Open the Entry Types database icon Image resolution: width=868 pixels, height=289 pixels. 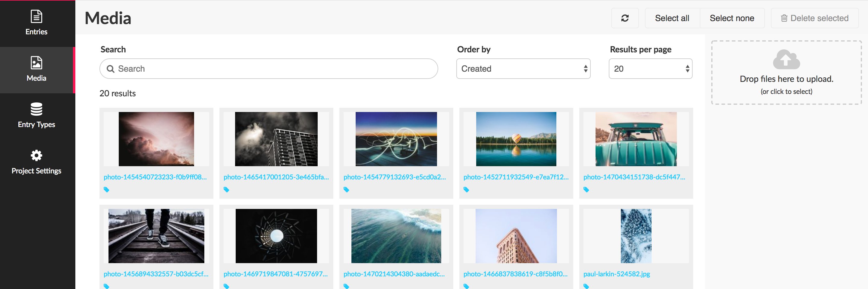click(36, 109)
